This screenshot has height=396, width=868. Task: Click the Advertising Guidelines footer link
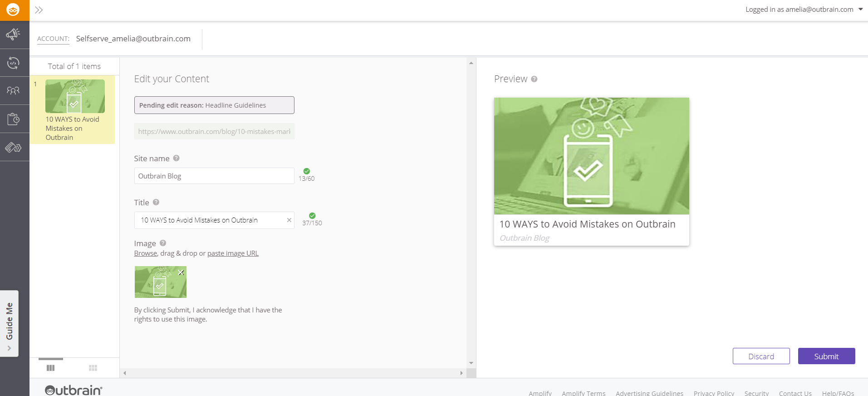649,393
